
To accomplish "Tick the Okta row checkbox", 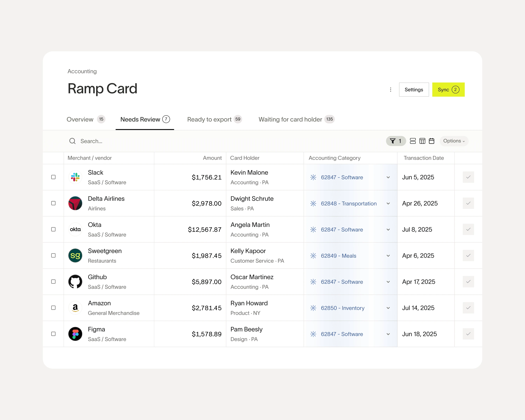I will point(53,229).
